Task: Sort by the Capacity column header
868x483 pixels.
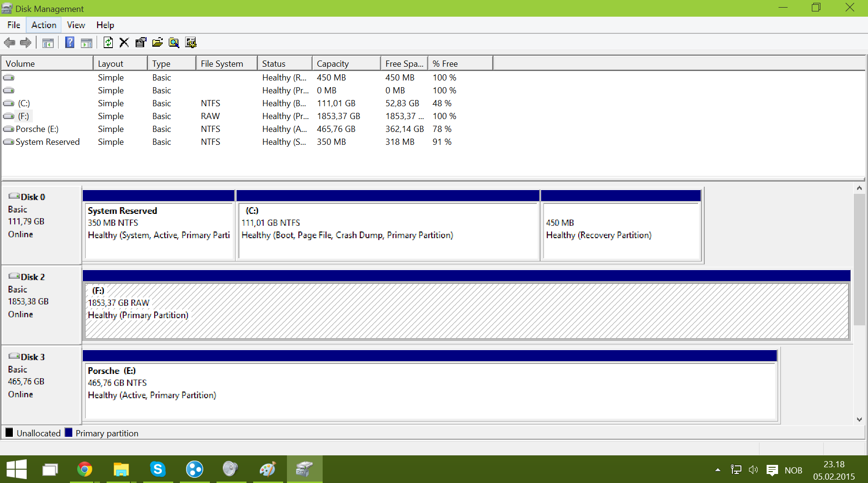Action: coord(345,64)
